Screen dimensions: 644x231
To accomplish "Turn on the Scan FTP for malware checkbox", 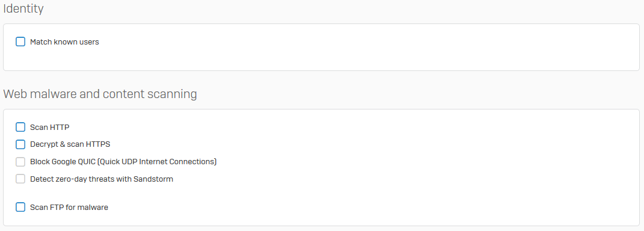I will [20, 207].
